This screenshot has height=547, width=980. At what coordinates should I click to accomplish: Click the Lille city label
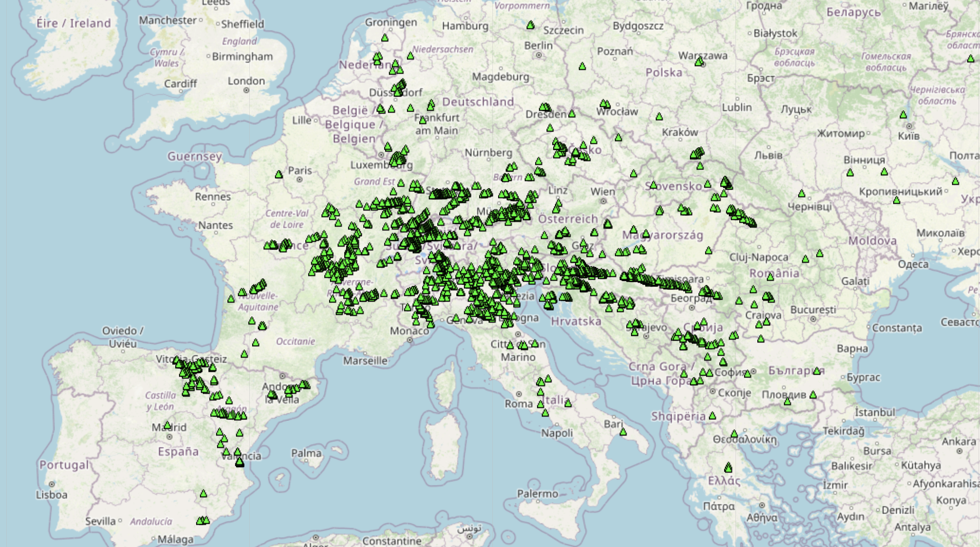[x=302, y=120]
